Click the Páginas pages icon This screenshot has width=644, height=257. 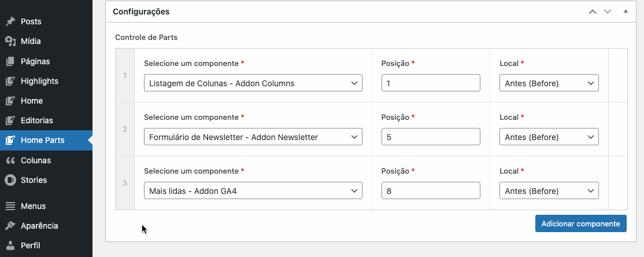click(x=10, y=61)
